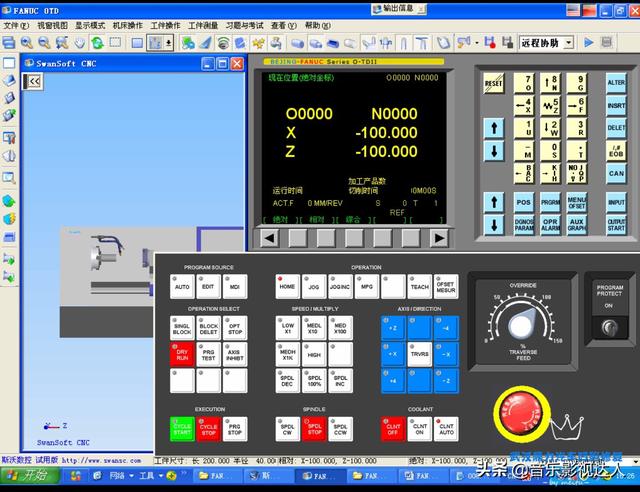Click the softkey right arrow below screen

(x=439, y=238)
